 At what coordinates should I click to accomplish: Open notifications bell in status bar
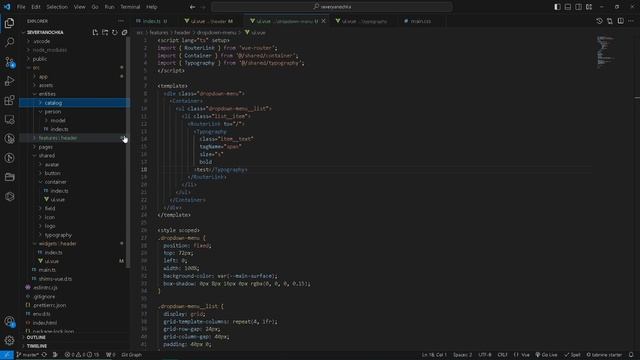tap(631, 355)
